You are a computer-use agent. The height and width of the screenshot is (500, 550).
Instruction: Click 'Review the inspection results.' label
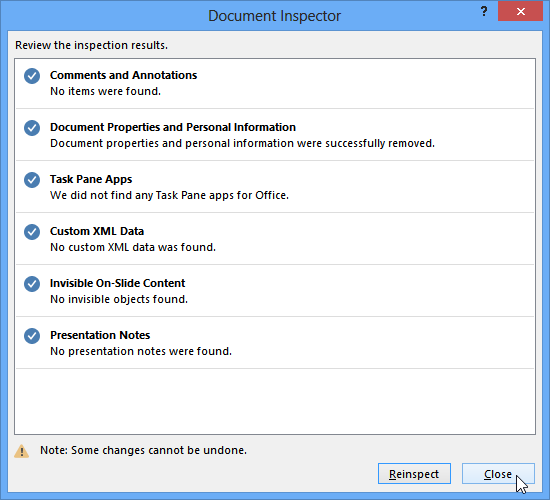click(x=92, y=45)
